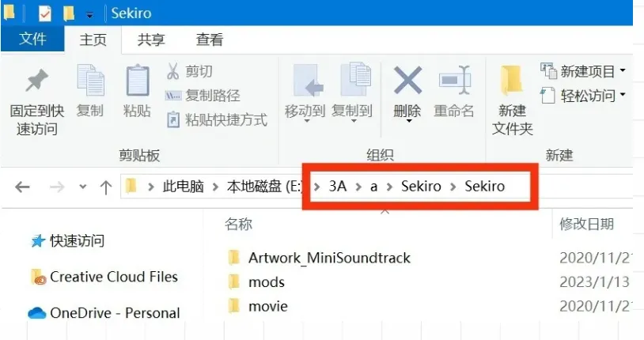The image size is (644, 340).
Task: Open the arrow under Delete (删除)
Action: [408, 121]
